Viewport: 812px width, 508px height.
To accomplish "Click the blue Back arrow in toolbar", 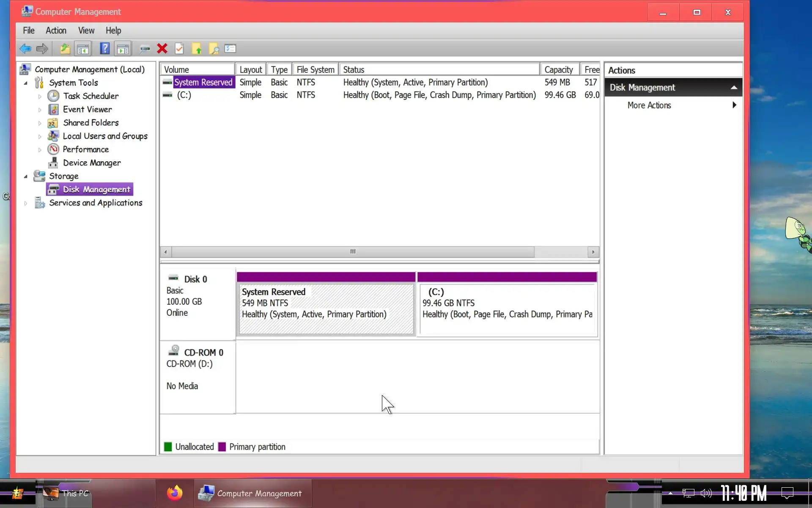I will (x=25, y=49).
